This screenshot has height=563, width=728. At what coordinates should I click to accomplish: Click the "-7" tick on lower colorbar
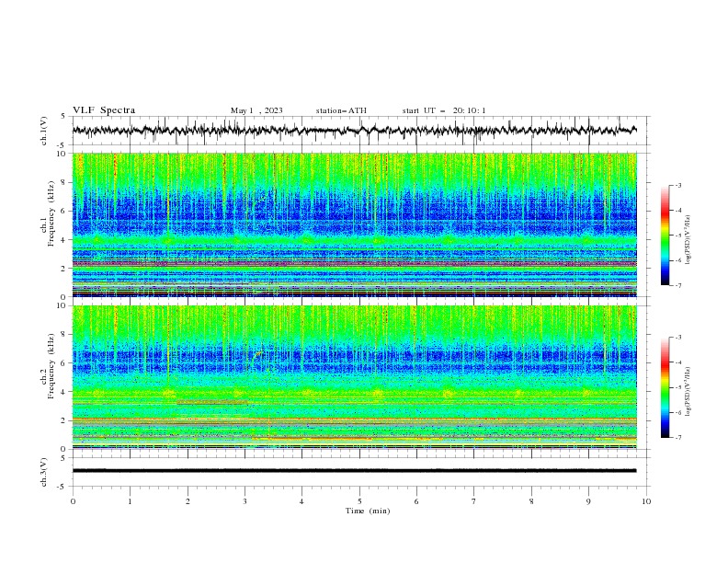coord(677,438)
